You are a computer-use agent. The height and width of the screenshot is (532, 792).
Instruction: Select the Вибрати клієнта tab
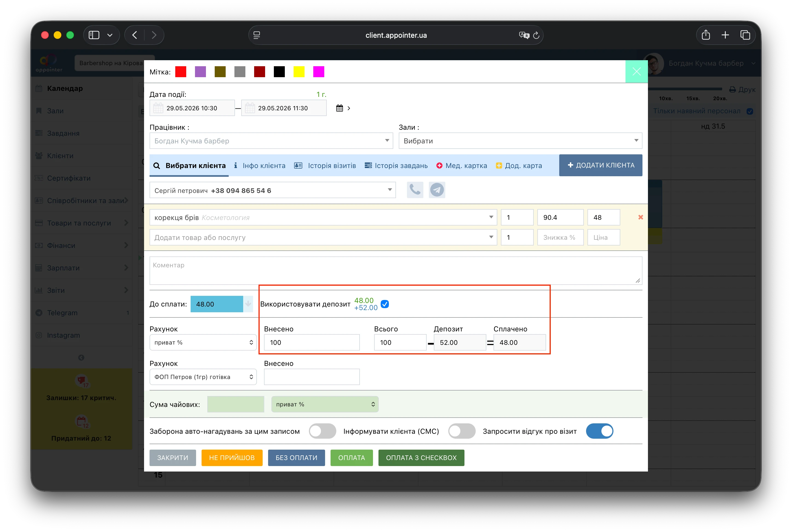coord(190,166)
